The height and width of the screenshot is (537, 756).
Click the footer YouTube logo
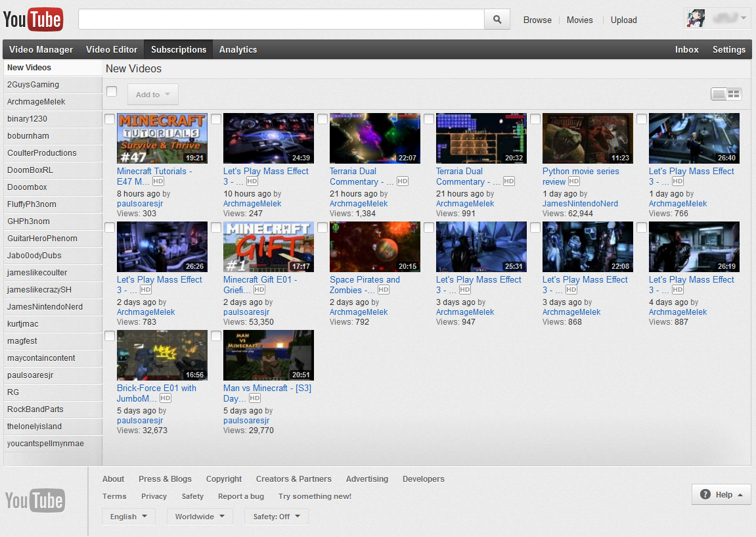pos(35,500)
